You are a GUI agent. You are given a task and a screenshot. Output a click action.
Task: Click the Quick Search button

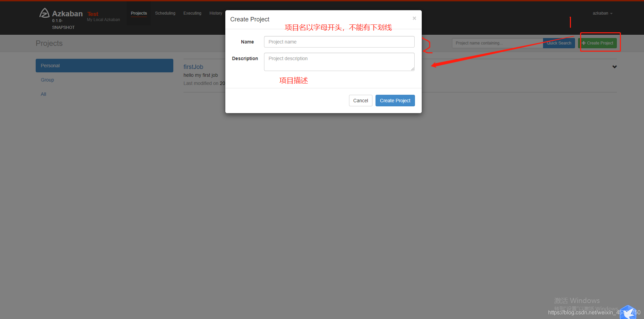click(x=559, y=43)
